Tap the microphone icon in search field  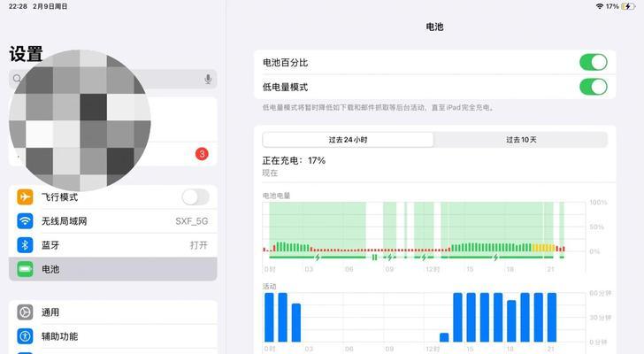tap(208, 79)
